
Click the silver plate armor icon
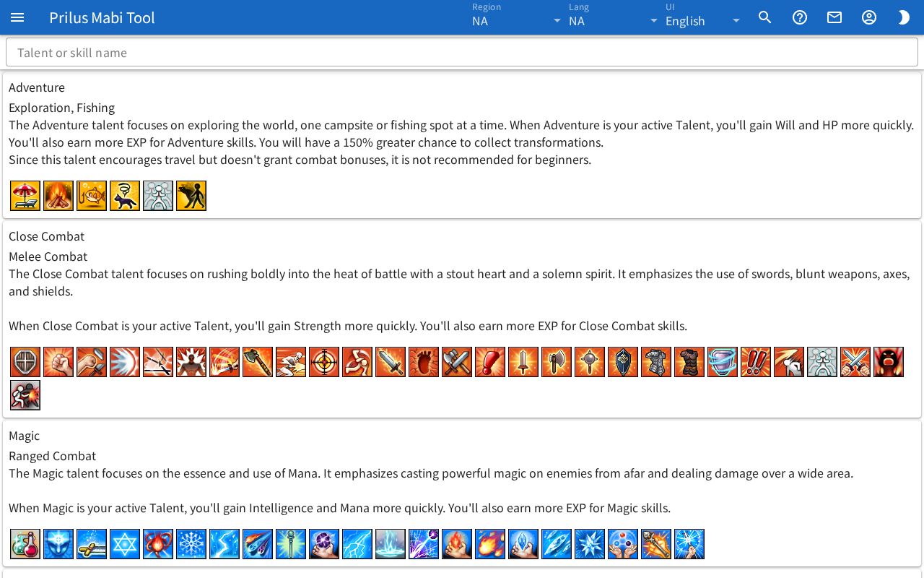click(x=656, y=362)
